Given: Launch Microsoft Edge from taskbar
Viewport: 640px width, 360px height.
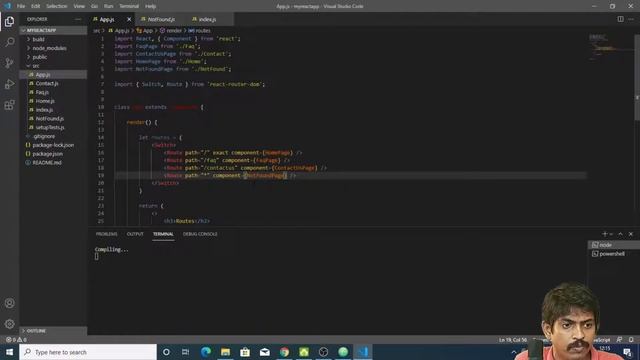Looking at the screenshot, I should pos(206,352).
